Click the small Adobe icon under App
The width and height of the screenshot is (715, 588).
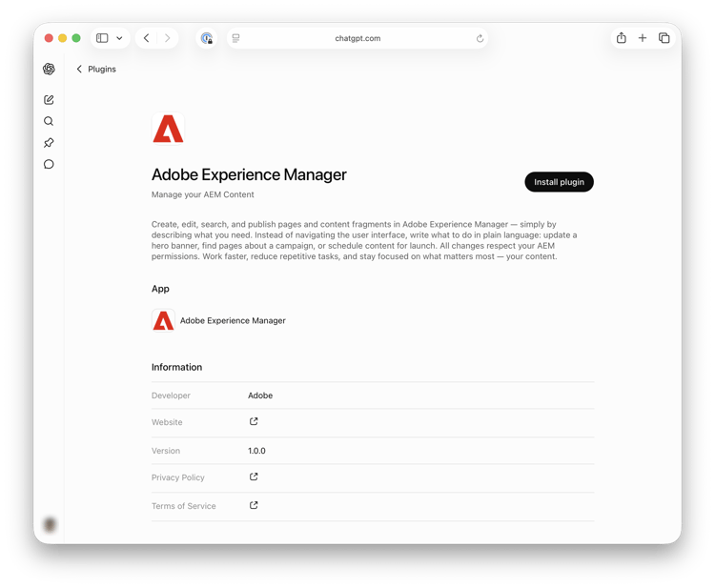163,320
